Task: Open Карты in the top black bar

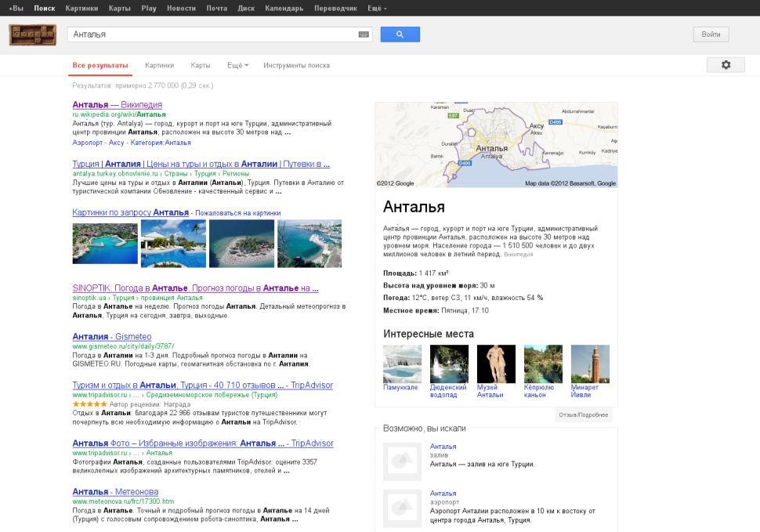Action: 120,9
